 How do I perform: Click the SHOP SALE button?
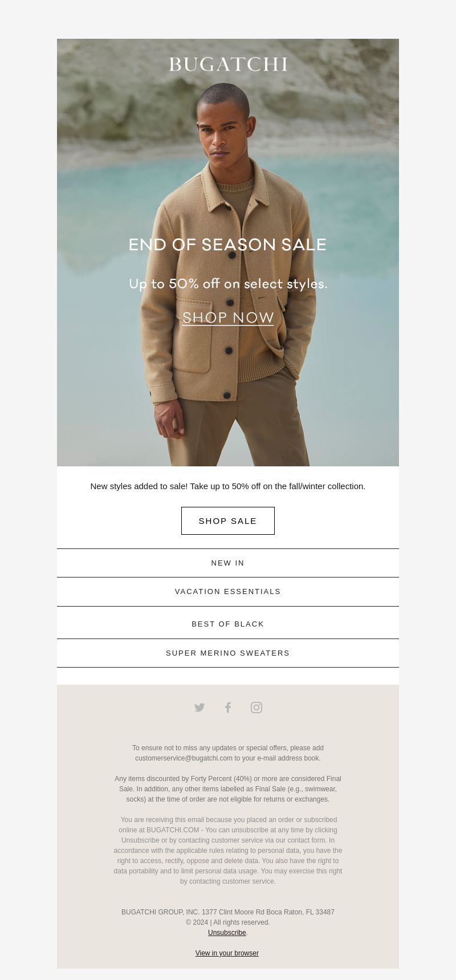point(228,521)
